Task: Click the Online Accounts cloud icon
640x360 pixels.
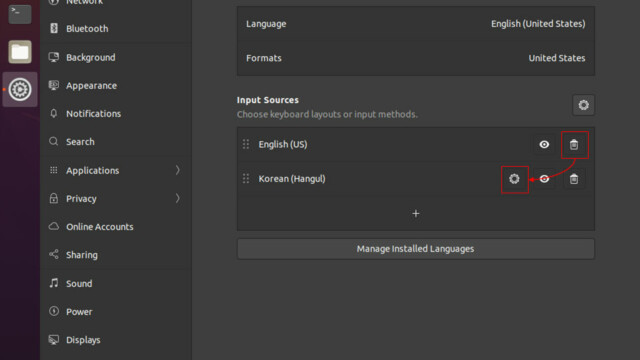Action: click(x=53, y=226)
